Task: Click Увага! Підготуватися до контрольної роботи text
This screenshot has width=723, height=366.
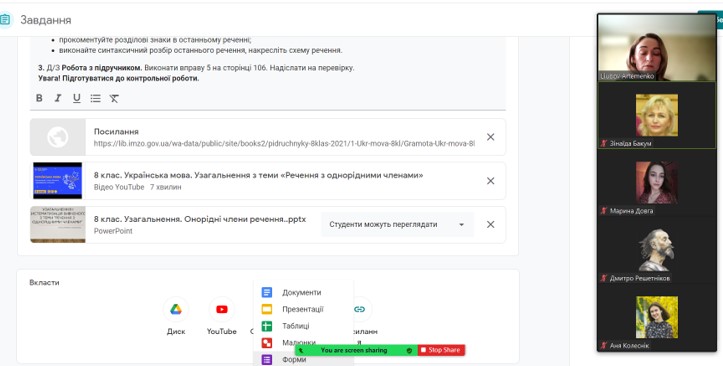Action: click(x=119, y=78)
